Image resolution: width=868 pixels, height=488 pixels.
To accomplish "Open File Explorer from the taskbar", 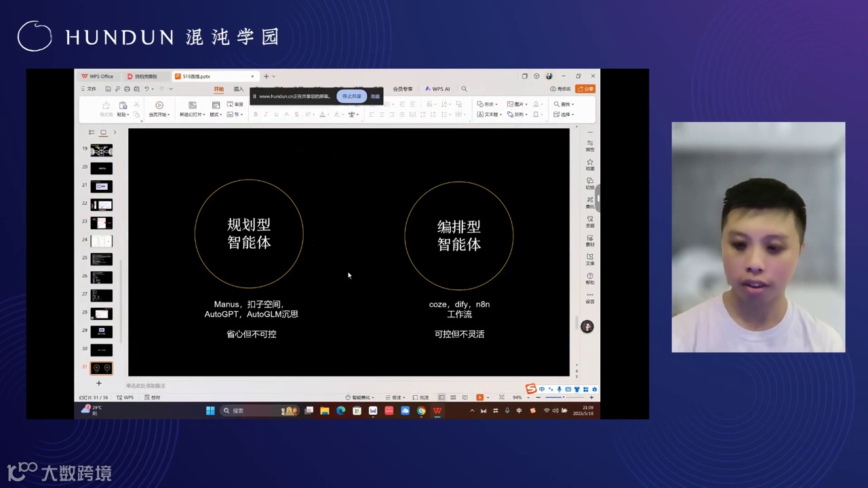I will pos(324,411).
